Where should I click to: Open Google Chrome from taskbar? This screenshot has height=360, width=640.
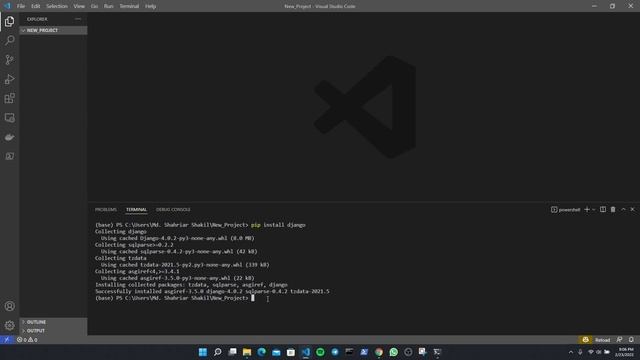[379, 352]
